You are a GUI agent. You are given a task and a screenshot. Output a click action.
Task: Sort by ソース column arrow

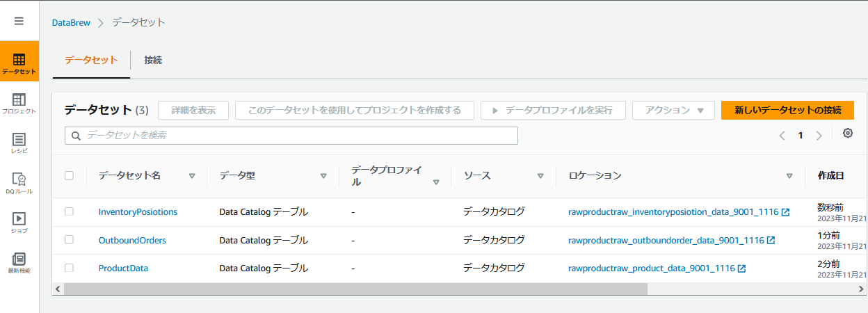[540, 176]
